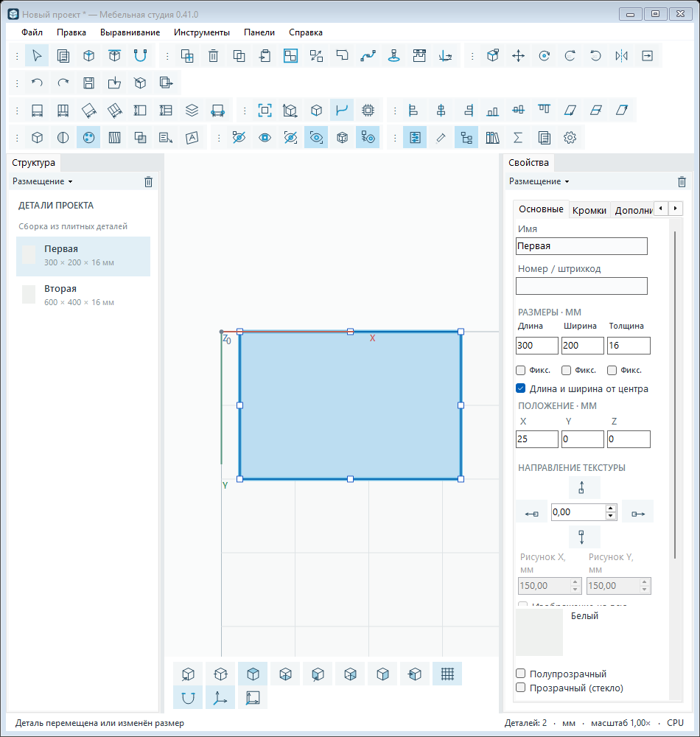Undo the last action
Screen dimensions: 700x737
37,83
